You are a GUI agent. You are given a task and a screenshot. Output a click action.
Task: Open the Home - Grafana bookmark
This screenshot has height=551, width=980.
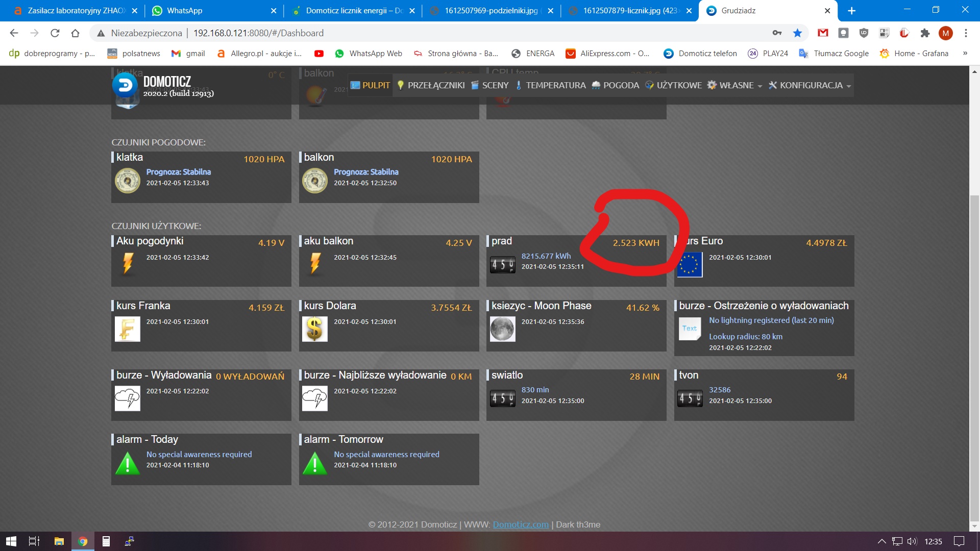pos(914,54)
